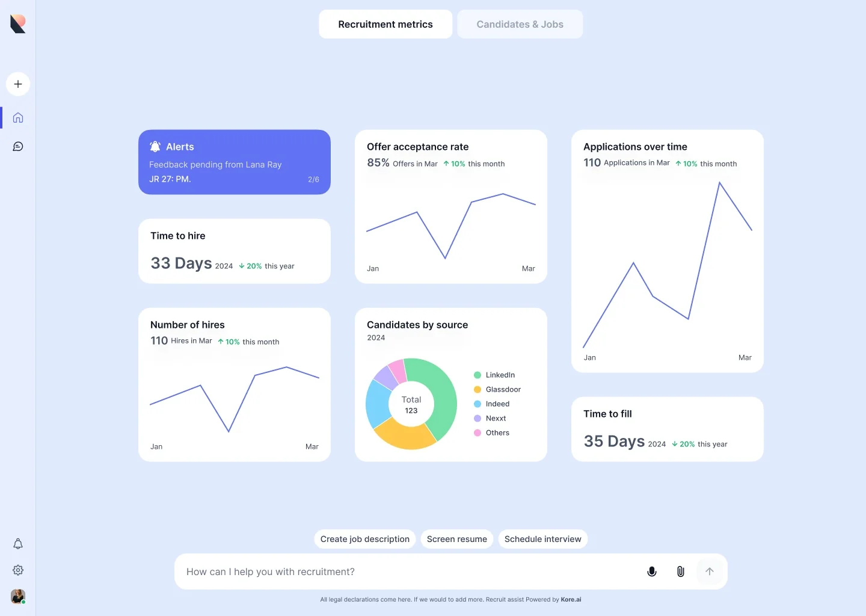
Task: Open your profile avatar at bottom left
Action: pos(17,596)
